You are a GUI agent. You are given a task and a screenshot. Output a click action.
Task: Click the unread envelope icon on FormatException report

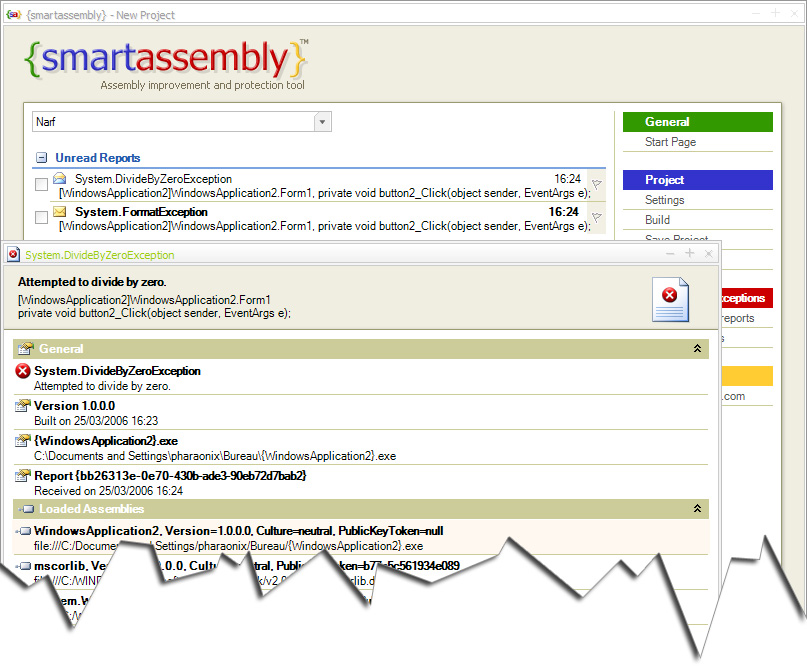(x=60, y=212)
